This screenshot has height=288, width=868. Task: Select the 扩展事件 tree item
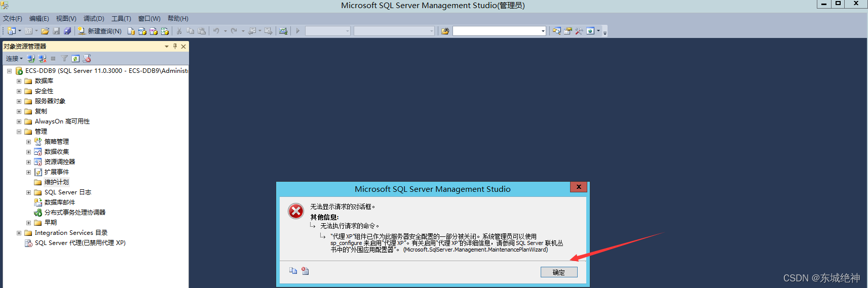click(x=57, y=172)
